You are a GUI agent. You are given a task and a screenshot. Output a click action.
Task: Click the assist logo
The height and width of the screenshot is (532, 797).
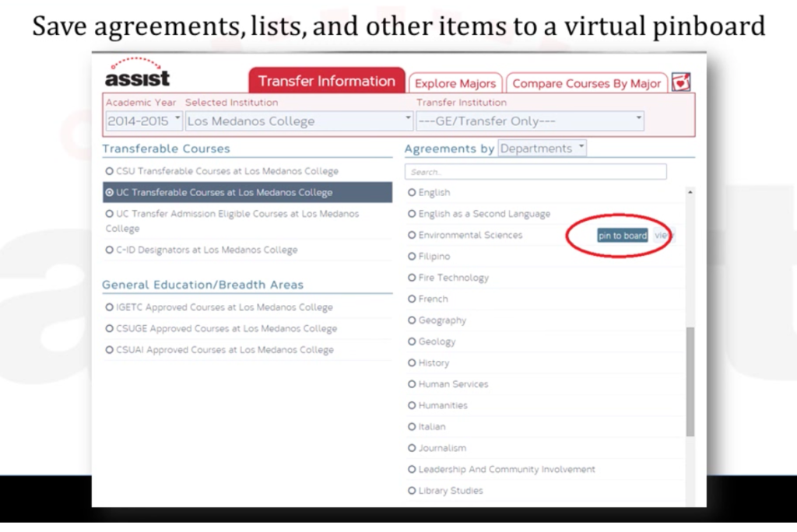click(x=137, y=72)
